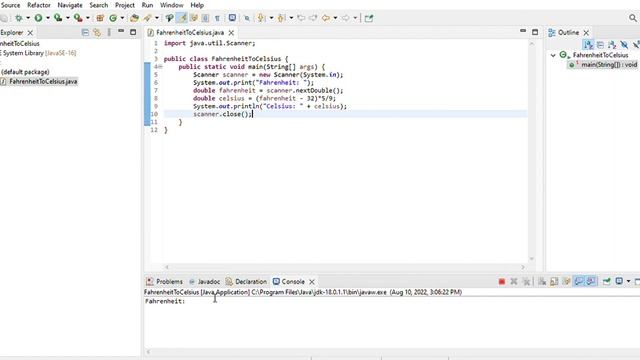Close the FahrenheitToCelsius.java editor tab
This screenshot has height=360, width=640.
(x=231, y=33)
